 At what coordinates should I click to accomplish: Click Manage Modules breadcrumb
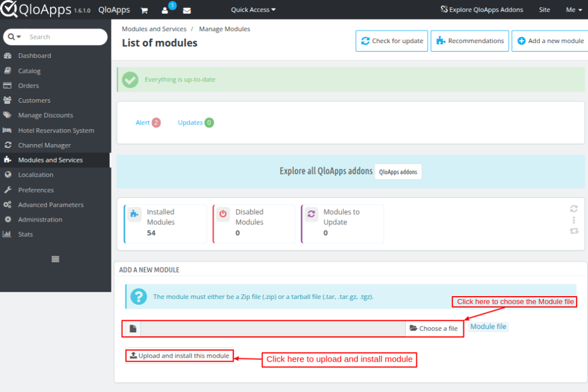(x=225, y=29)
